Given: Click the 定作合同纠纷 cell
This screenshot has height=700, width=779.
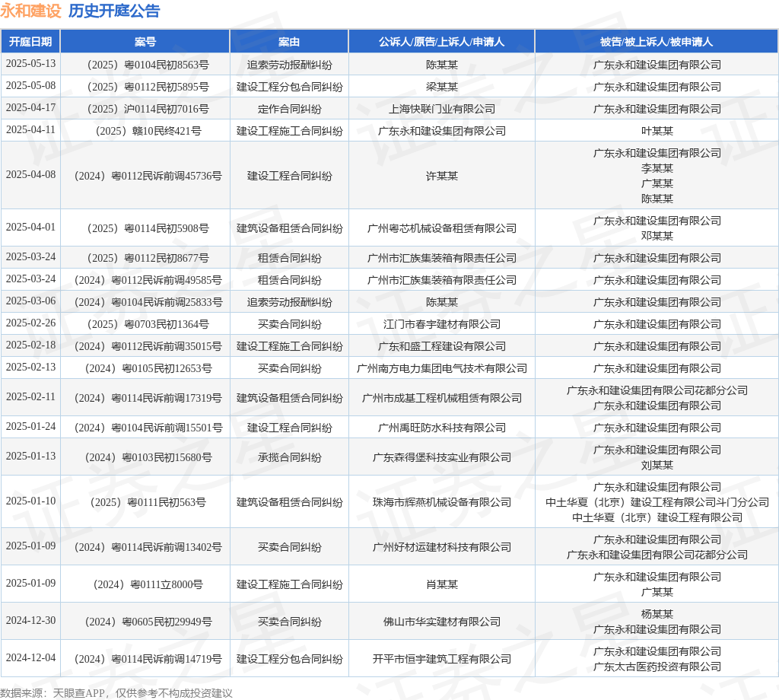Looking at the screenshot, I should [x=289, y=109].
